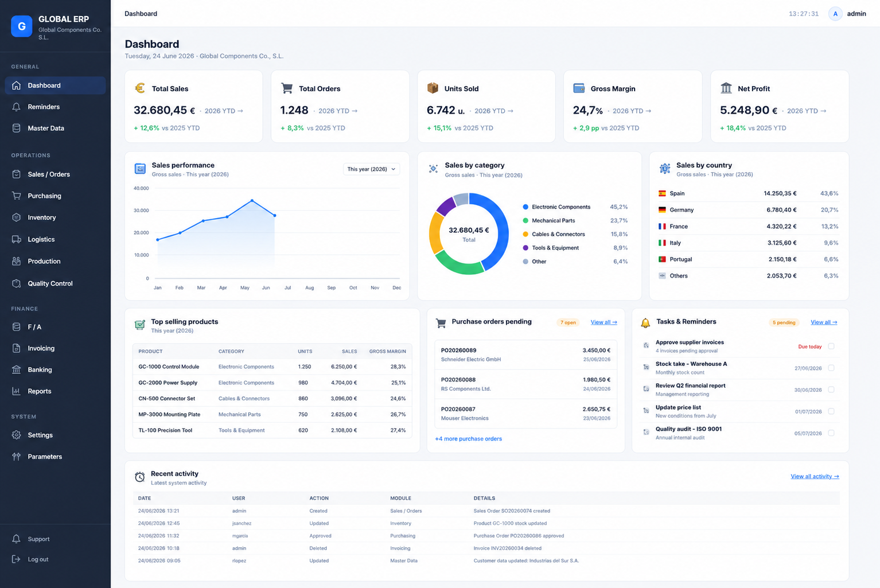Click the Quality Control shield icon
This screenshot has width=880, height=588.
tap(16, 283)
